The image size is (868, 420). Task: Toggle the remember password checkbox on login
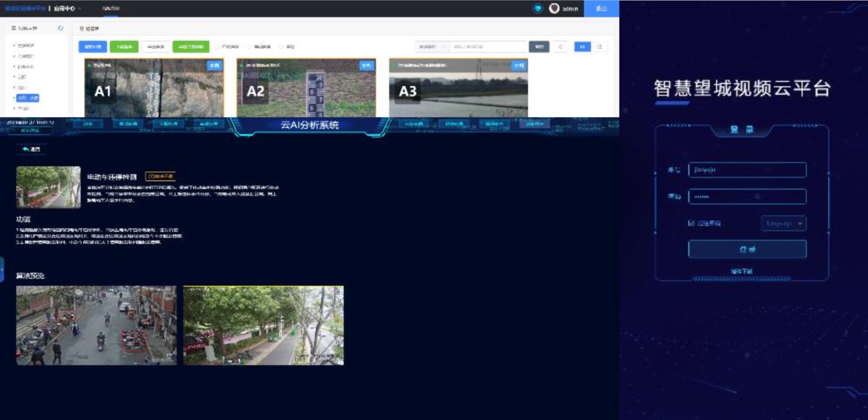(691, 223)
